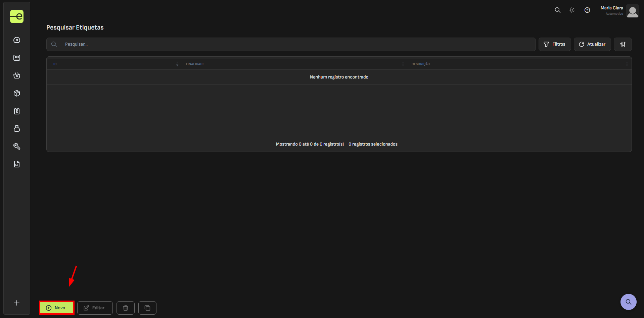Open the dashboard gauge sidebar icon

(17, 40)
